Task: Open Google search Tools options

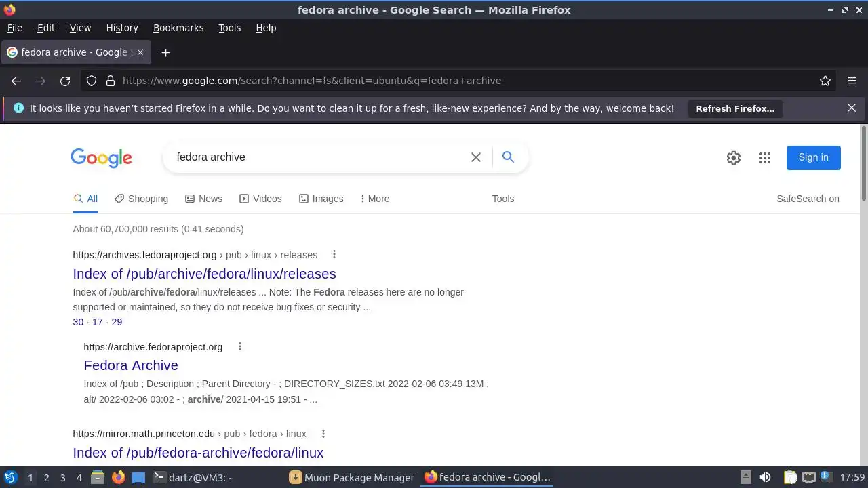Action: point(503,199)
